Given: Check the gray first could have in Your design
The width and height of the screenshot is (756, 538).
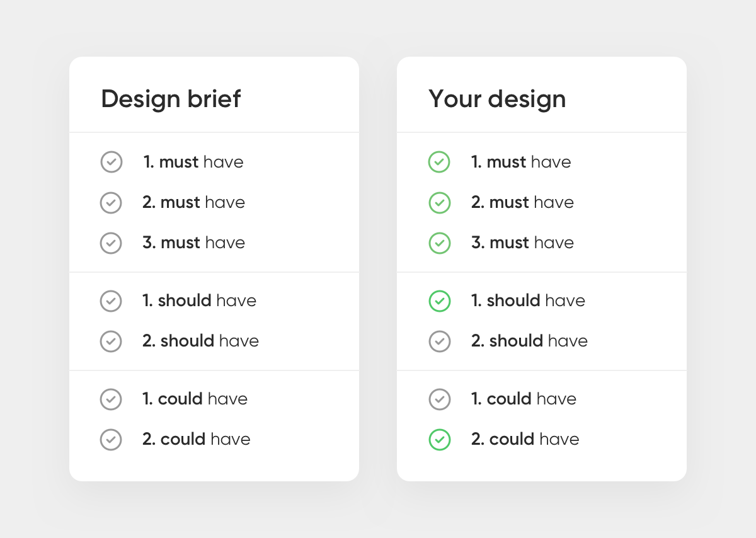Looking at the screenshot, I should [x=439, y=399].
